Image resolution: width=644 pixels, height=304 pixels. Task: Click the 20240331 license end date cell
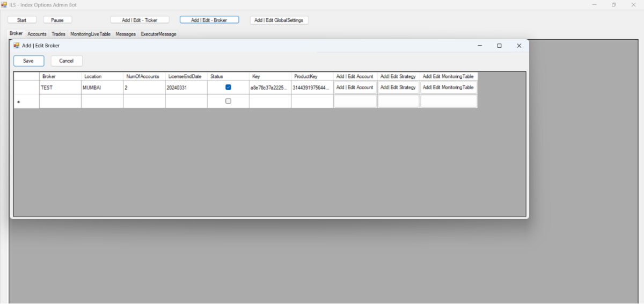pyautogui.click(x=186, y=87)
